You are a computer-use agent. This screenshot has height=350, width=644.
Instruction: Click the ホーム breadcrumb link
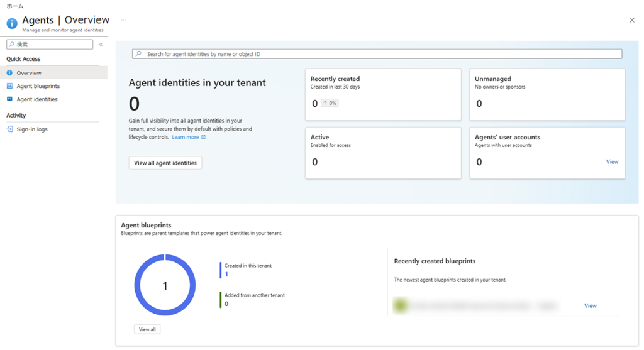pyautogui.click(x=15, y=6)
